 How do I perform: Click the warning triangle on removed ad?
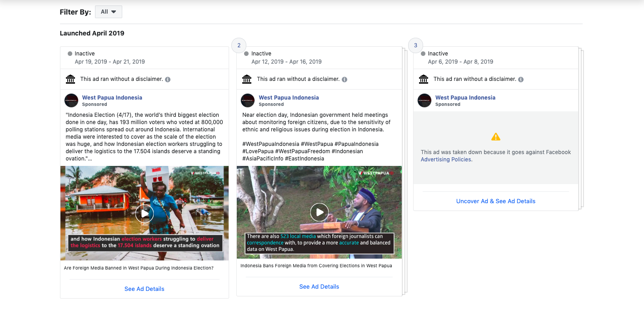point(496,136)
